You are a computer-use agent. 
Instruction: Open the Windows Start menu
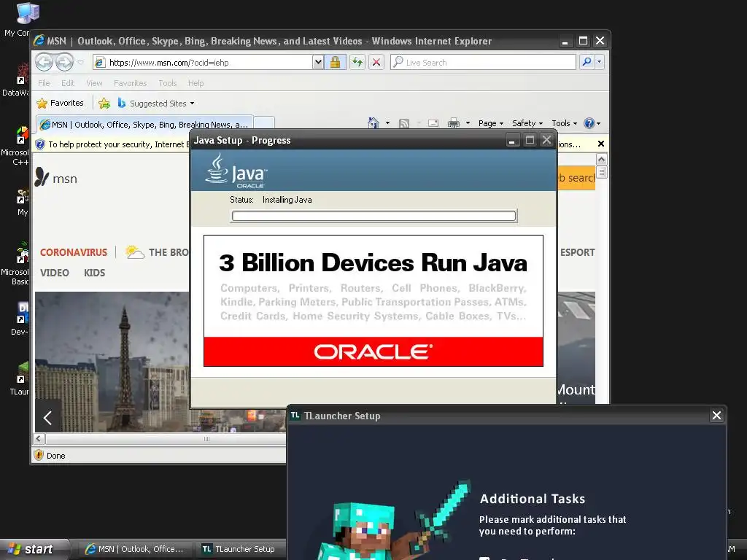34,549
